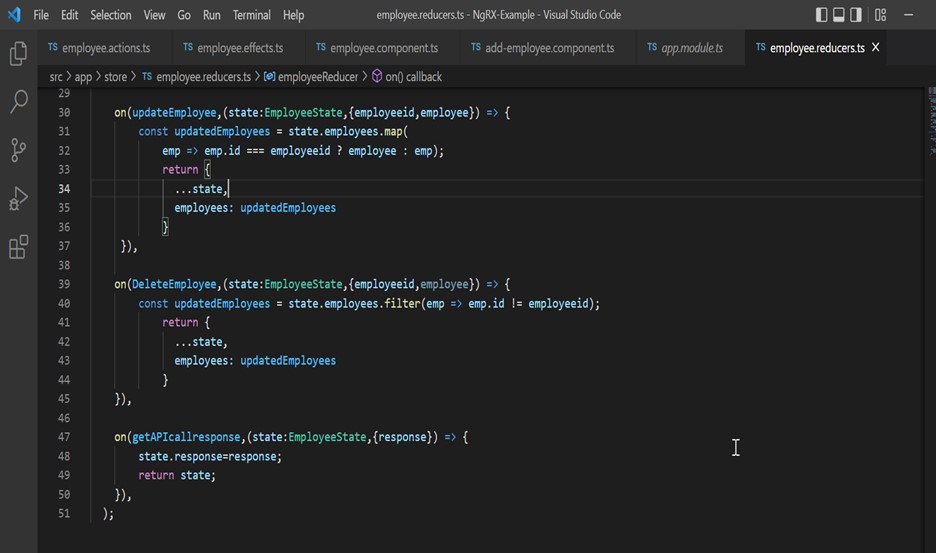The width and height of the screenshot is (936, 553).
Task: Toggle the primary side bar visibility
Action: point(822,15)
